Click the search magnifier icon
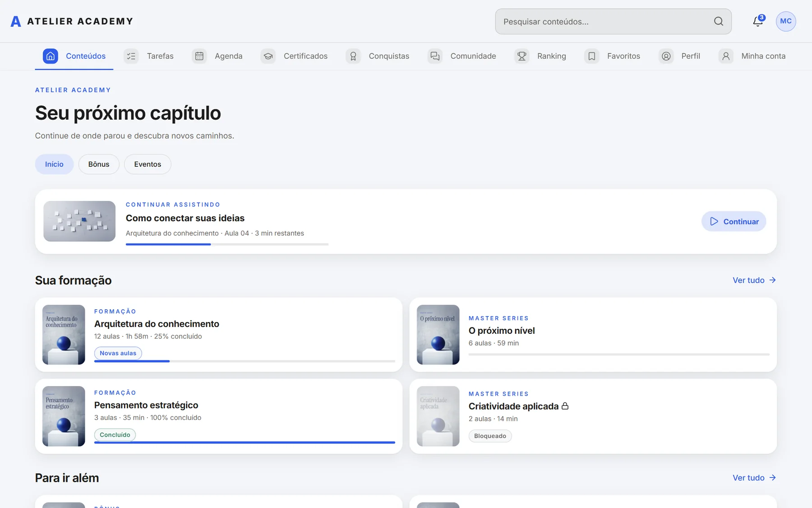The width and height of the screenshot is (812, 508). click(719, 21)
